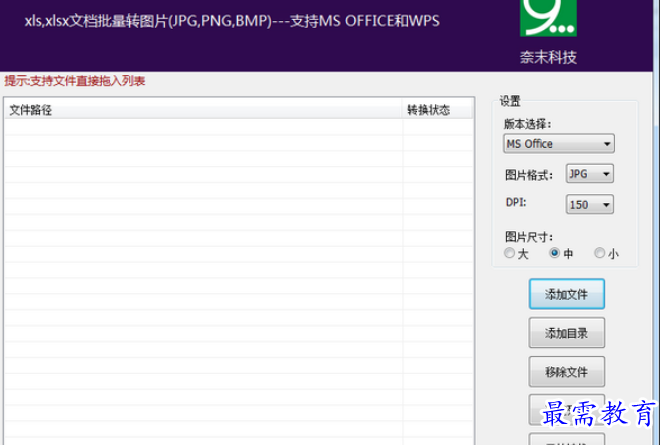Select the 中 image size radio button
The width and height of the screenshot is (664, 445).
click(x=554, y=253)
